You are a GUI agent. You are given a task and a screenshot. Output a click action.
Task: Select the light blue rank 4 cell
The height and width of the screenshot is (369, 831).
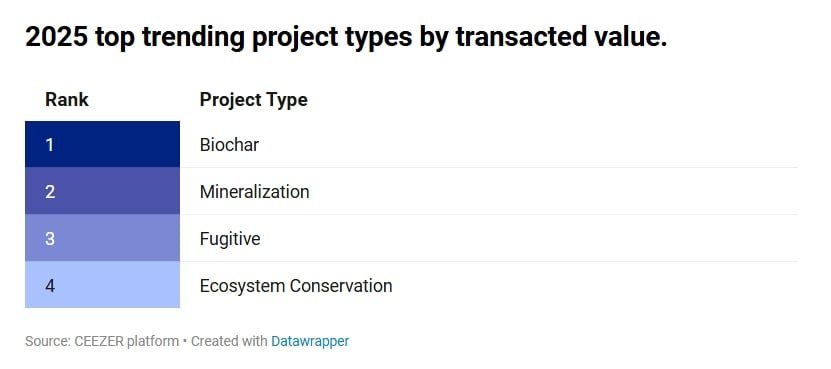pos(102,285)
